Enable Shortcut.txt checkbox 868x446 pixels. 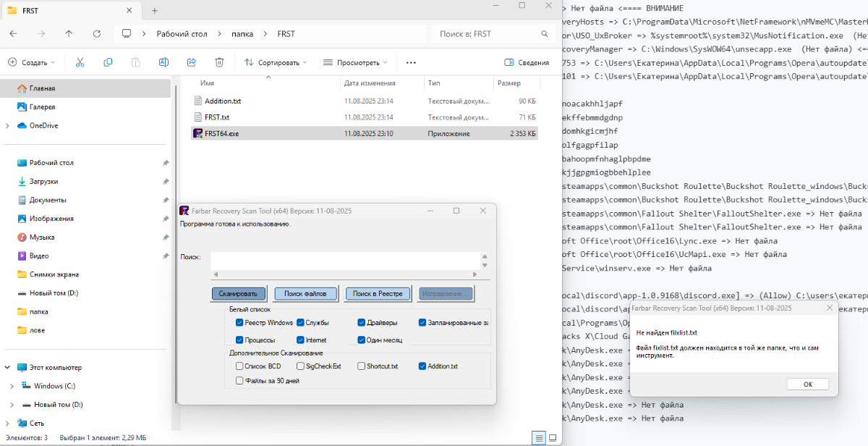361,366
